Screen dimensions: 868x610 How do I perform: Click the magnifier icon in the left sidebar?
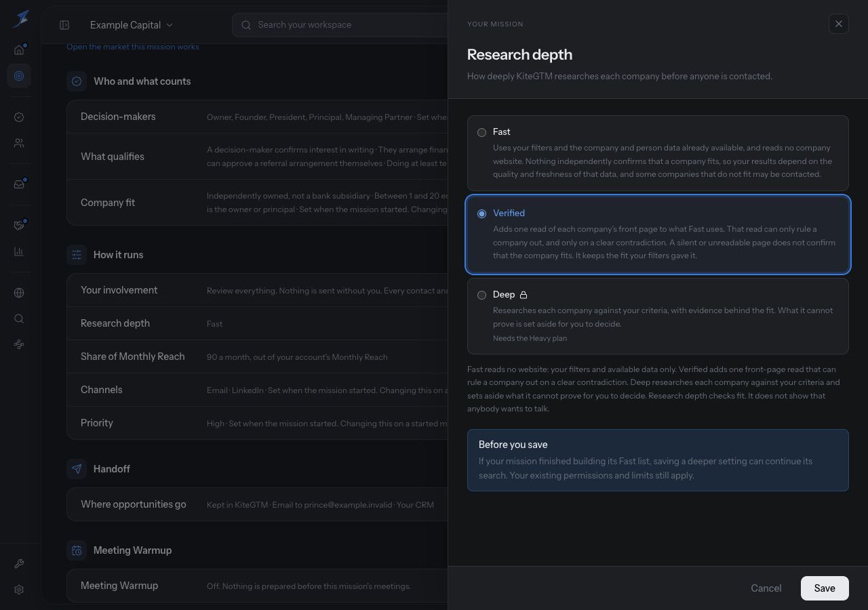tap(19, 319)
